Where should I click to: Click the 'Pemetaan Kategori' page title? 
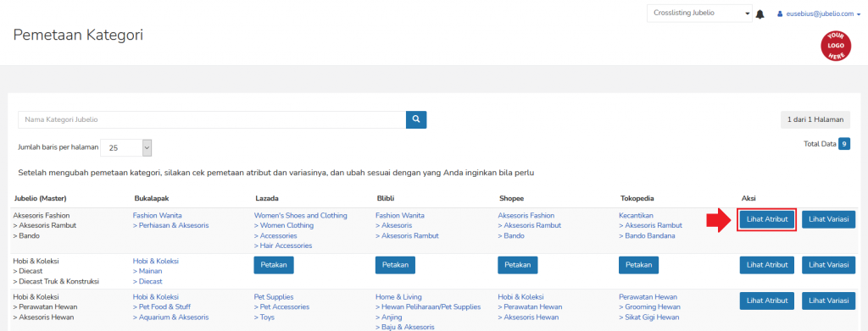pos(78,36)
